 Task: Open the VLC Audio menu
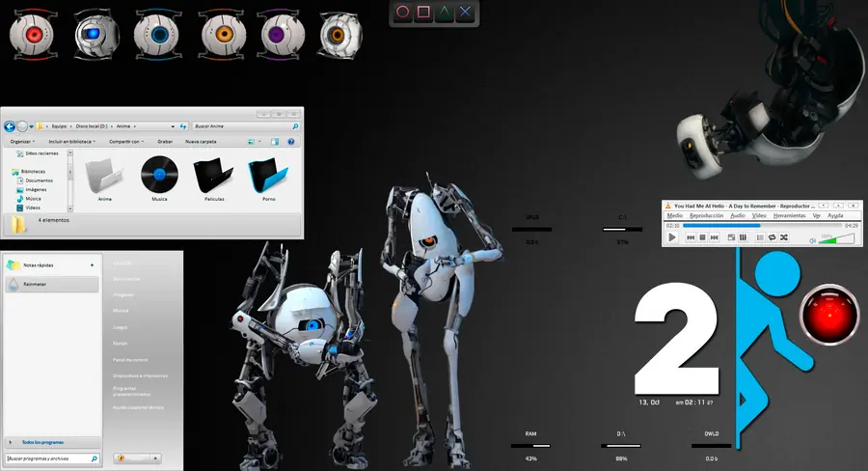738,215
